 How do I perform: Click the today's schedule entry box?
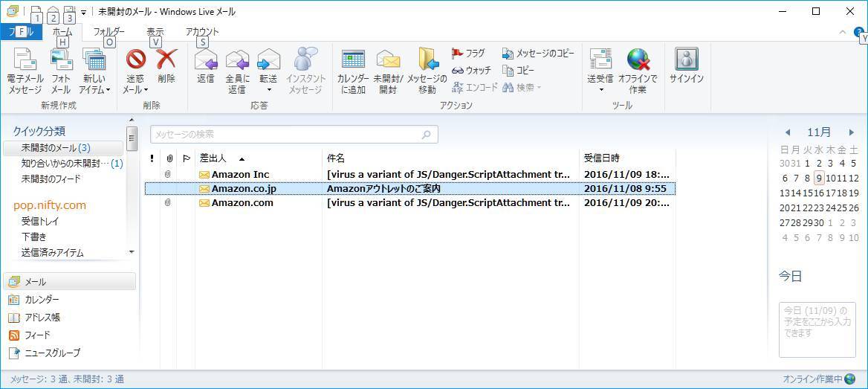point(817,329)
